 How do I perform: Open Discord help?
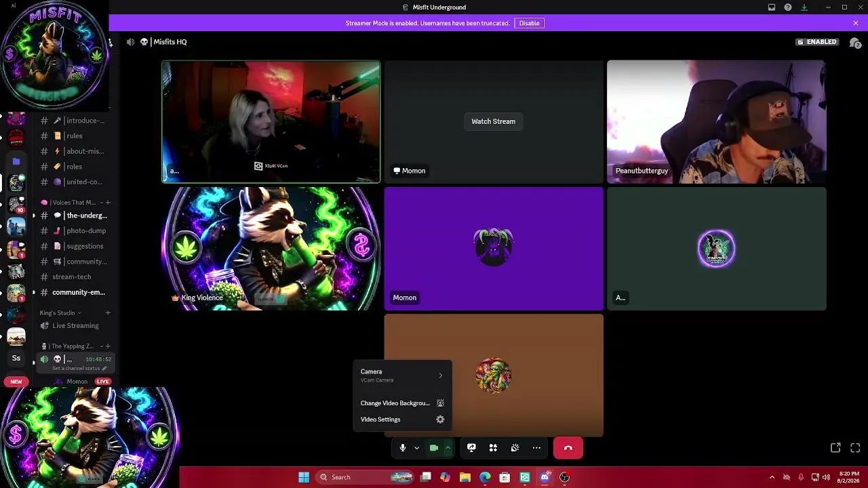788,7
